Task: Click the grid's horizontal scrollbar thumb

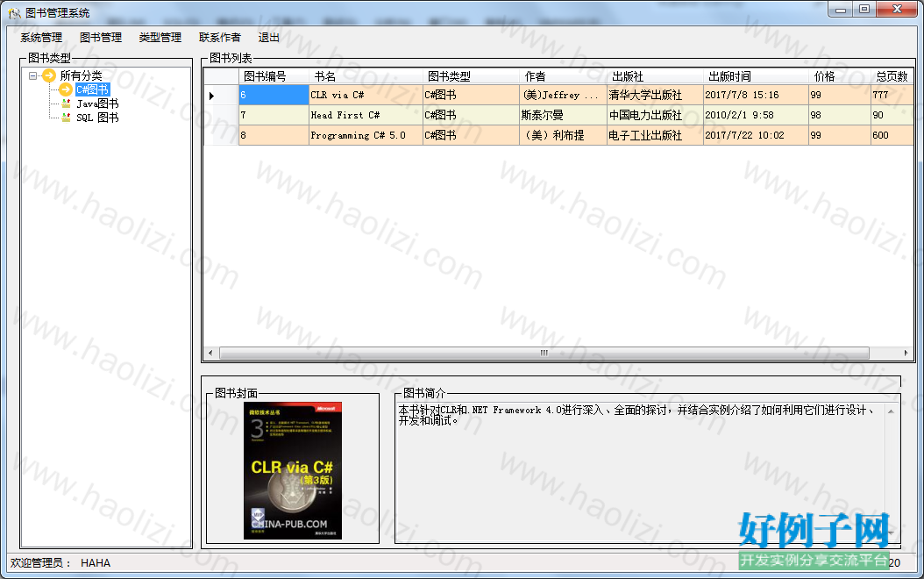Action: [544, 354]
